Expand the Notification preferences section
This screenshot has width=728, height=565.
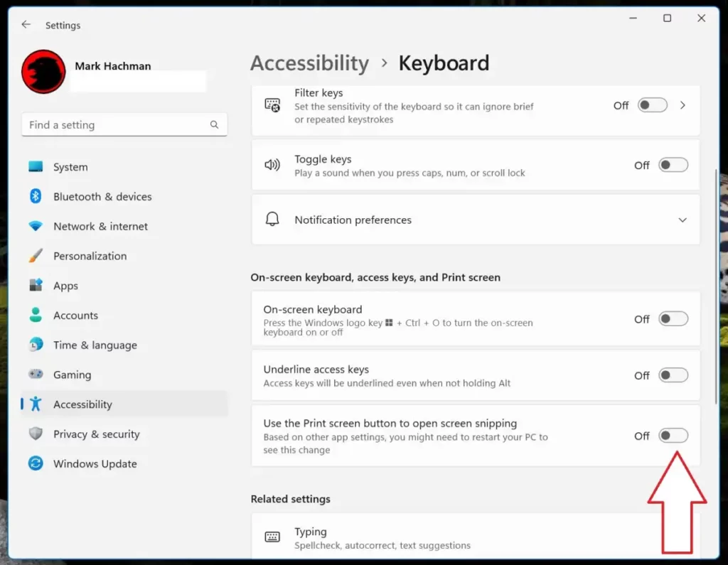point(476,220)
